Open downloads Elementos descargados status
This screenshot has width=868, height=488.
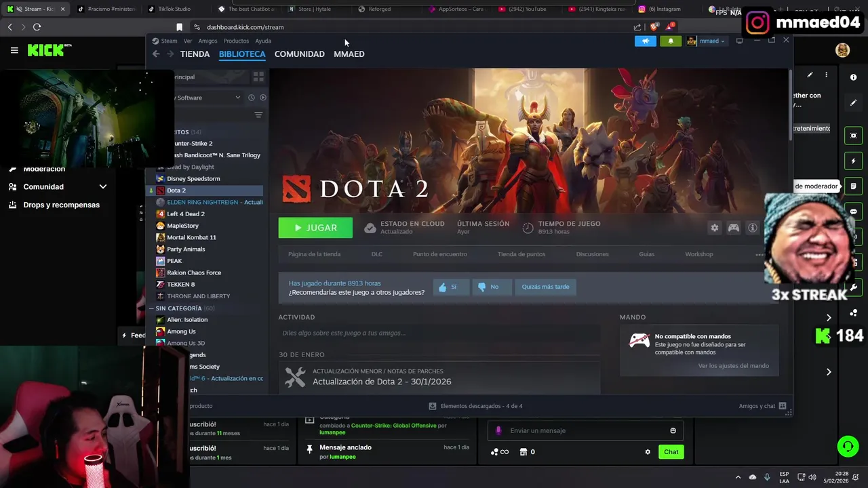coord(475,406)
